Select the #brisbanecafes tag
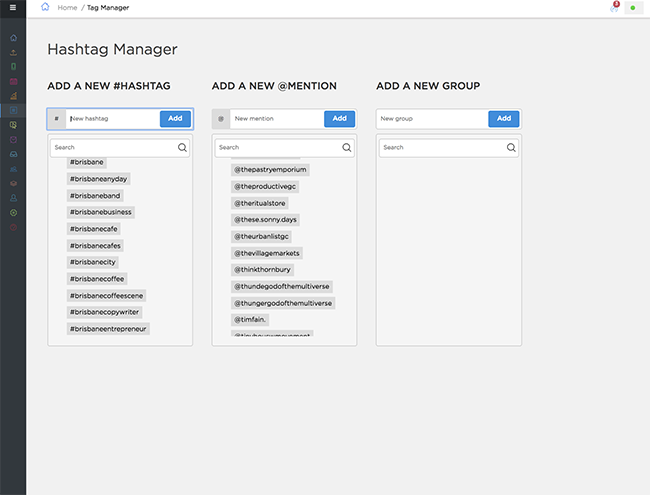The height and width of the screenshot is (495, 650). (x=95, y=246)
